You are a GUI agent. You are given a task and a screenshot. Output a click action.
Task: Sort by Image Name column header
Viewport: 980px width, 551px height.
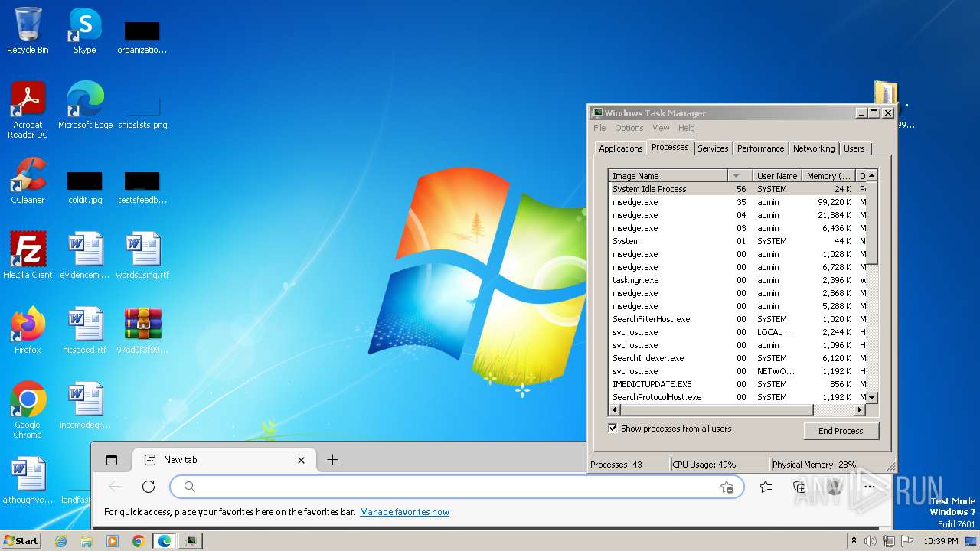click(x=668, y=176)
